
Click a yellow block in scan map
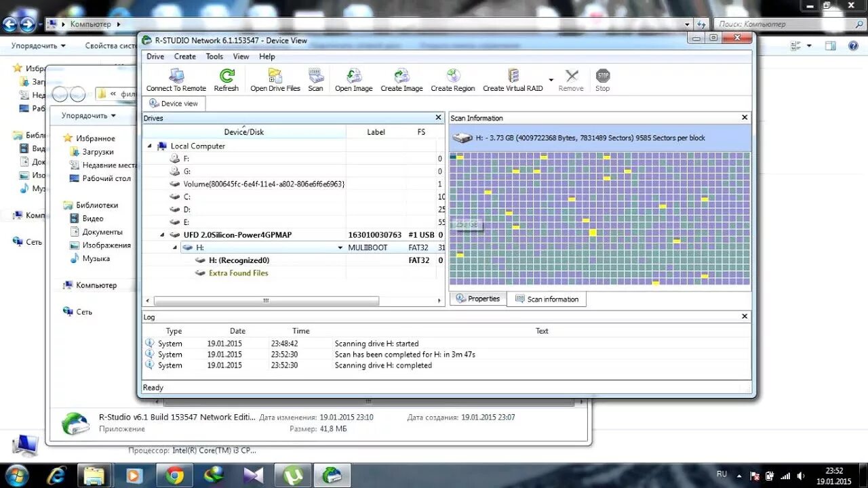click(x=593, y=232)
